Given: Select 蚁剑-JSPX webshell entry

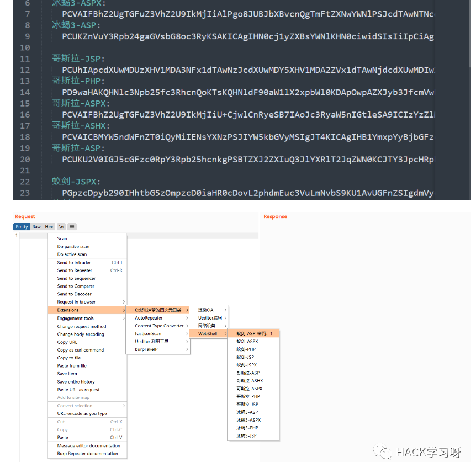Looking at the screenshot, I should 253,365.
